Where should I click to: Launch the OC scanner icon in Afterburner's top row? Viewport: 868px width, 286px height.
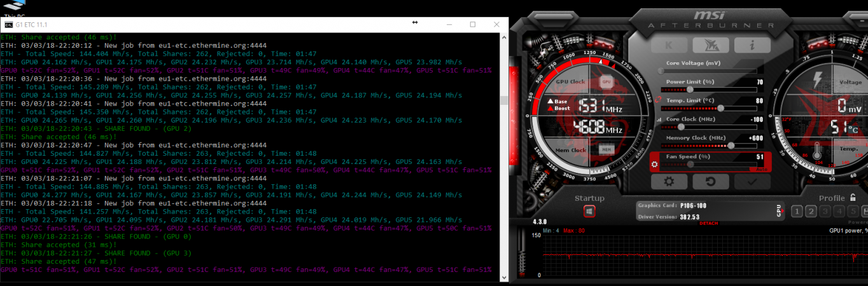coord(710,45)
